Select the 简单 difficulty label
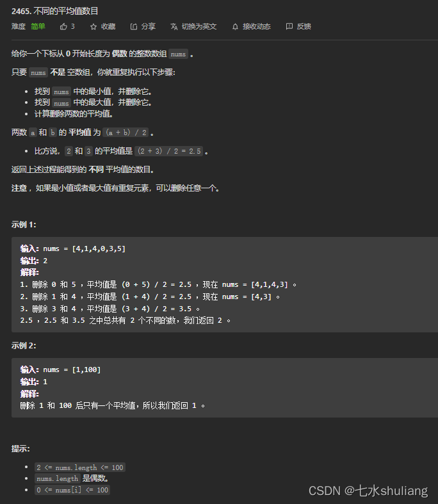The image size is (438, 504). [38, 26]
